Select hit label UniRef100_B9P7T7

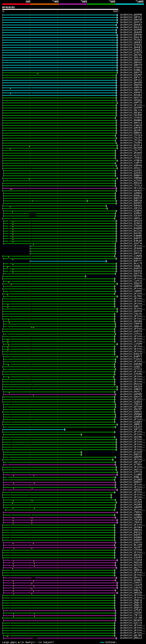point(131,261)
